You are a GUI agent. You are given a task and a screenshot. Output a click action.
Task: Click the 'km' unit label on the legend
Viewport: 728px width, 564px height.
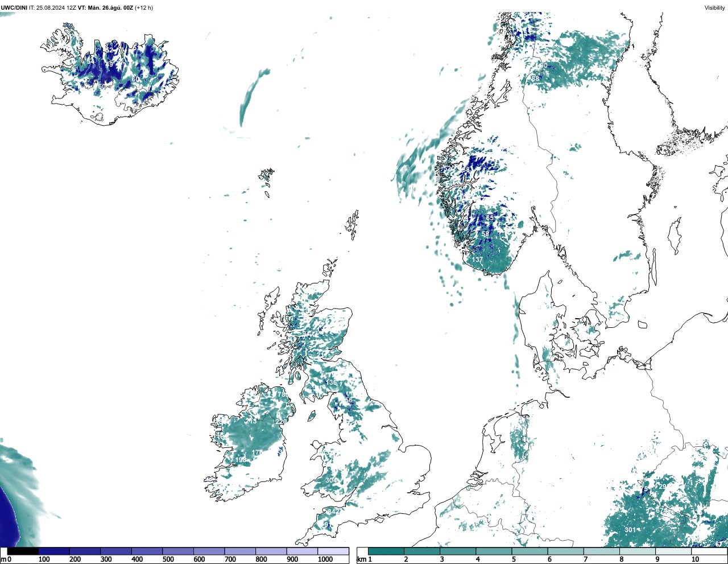[x=362, y=559]
